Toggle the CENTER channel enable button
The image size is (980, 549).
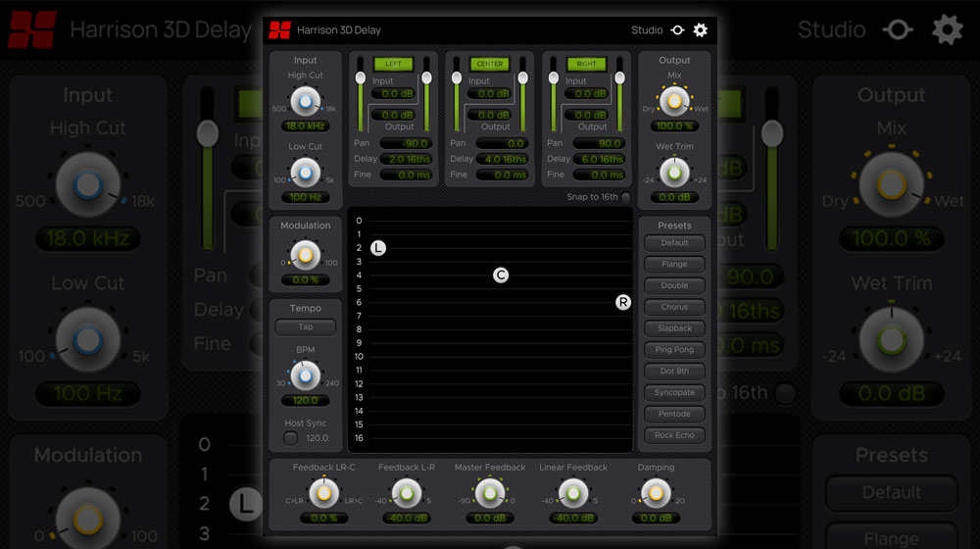coord(489,64)
